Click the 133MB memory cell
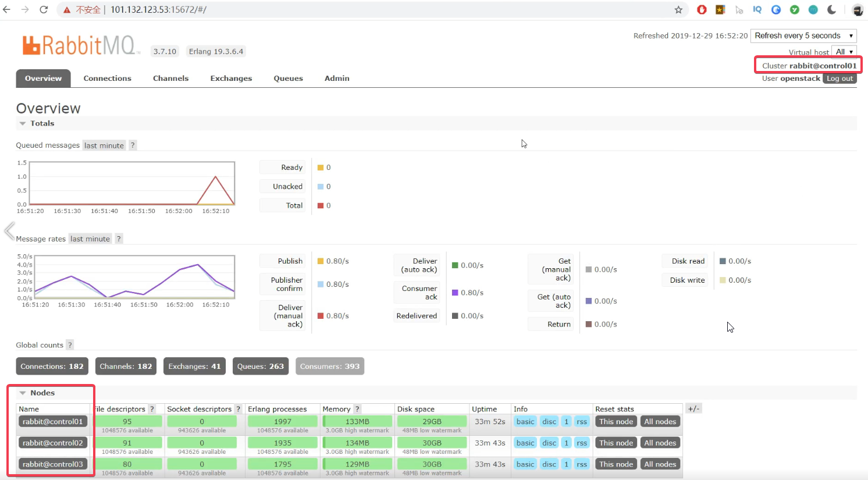Image resolution: width=868 pixels, height=480 pixels. [x=357, y=421]
